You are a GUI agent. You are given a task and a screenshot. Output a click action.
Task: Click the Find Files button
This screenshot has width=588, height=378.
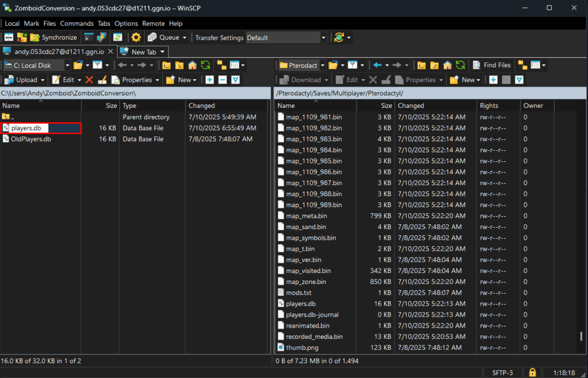(x=492, y=65)
